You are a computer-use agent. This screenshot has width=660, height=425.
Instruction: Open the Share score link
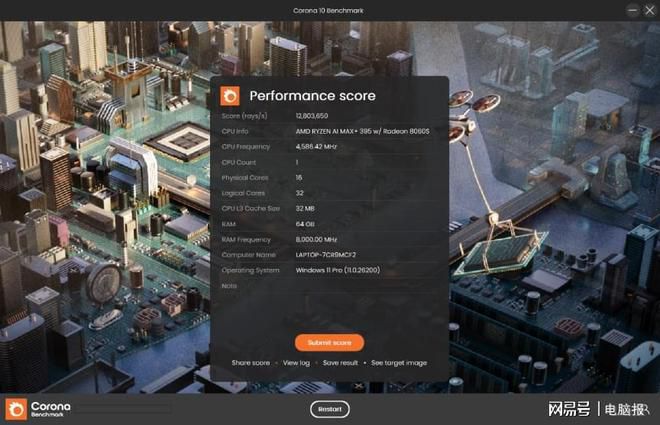point(250,363)
